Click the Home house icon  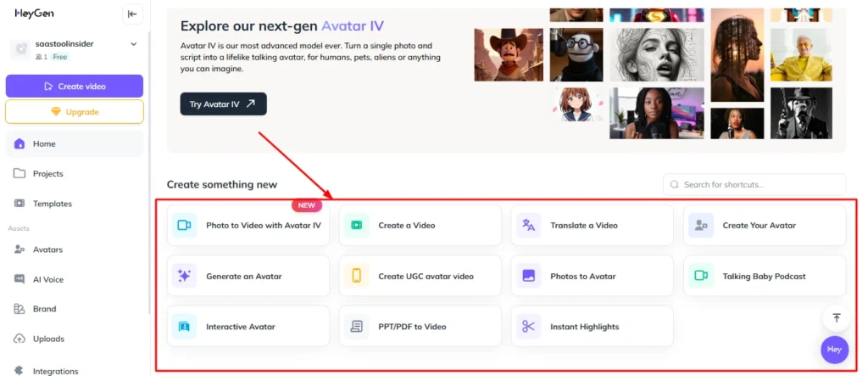tap(19, 143)
